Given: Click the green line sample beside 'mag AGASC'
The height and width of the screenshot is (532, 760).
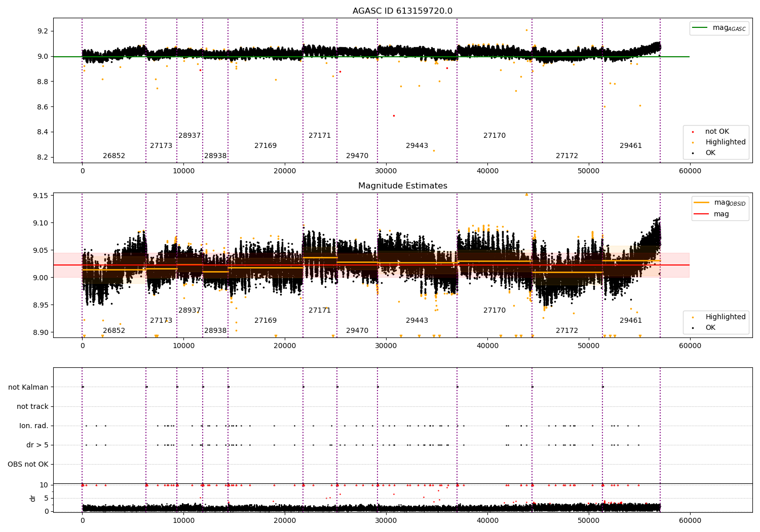Looking at the screenshot, I should (x=700, y=28).
